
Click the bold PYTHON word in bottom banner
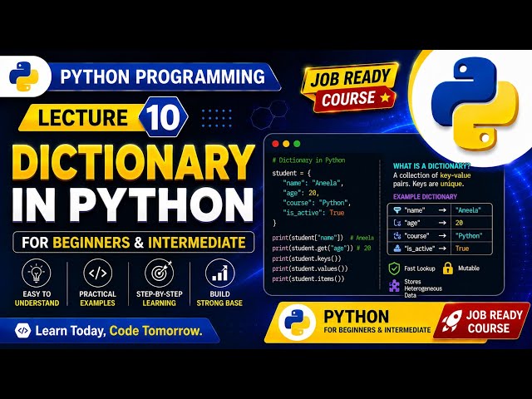coord(357,316)
